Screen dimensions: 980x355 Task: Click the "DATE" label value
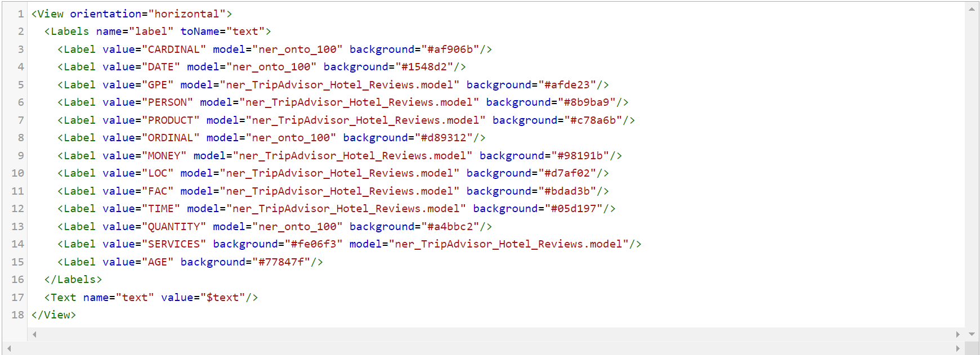(x=161, y=67)
